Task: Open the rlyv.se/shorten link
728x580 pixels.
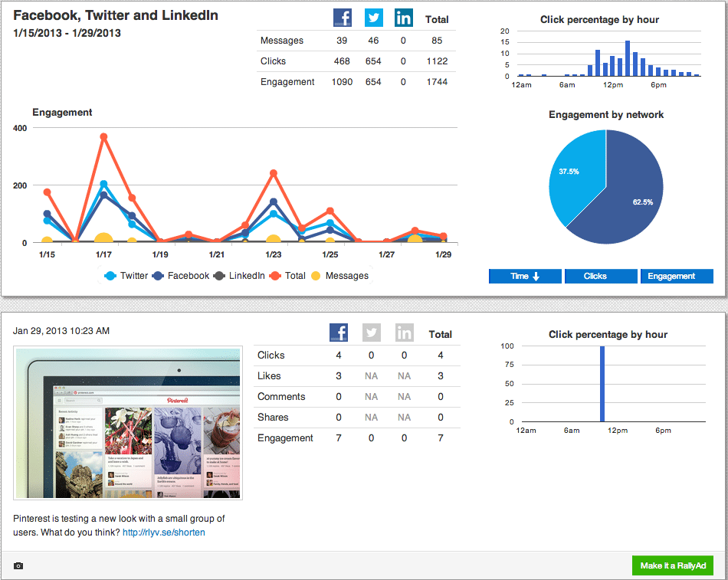Action: 163,532
